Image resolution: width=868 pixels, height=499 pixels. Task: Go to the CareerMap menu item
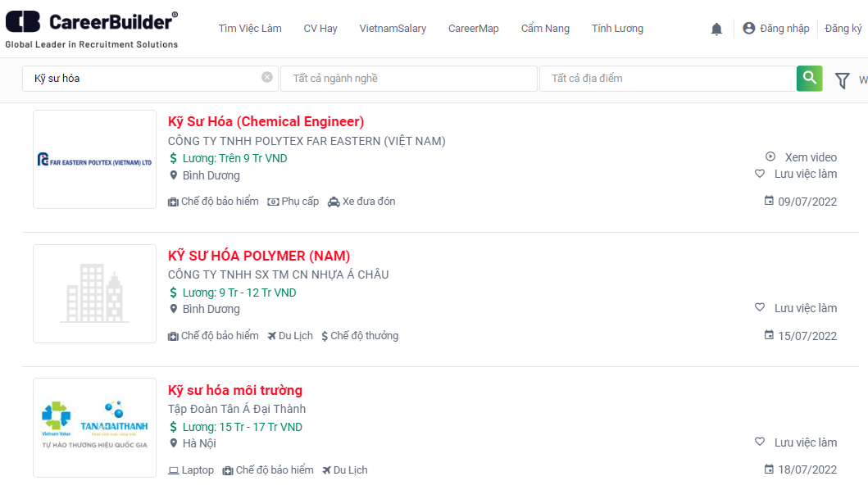(473, 29)
